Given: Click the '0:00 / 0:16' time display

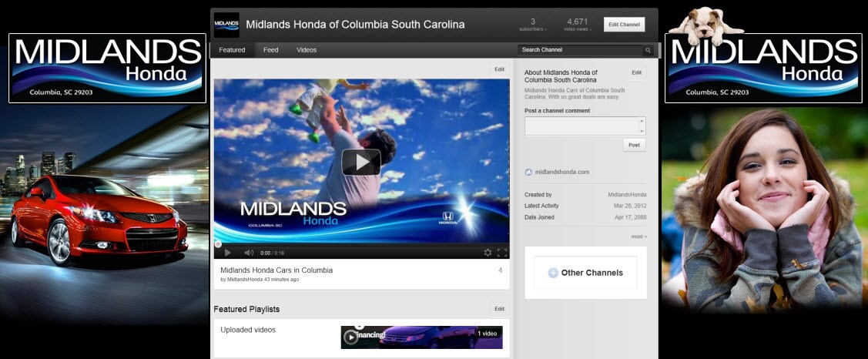Looking at the screenshot, I should [x=272, y=253].
